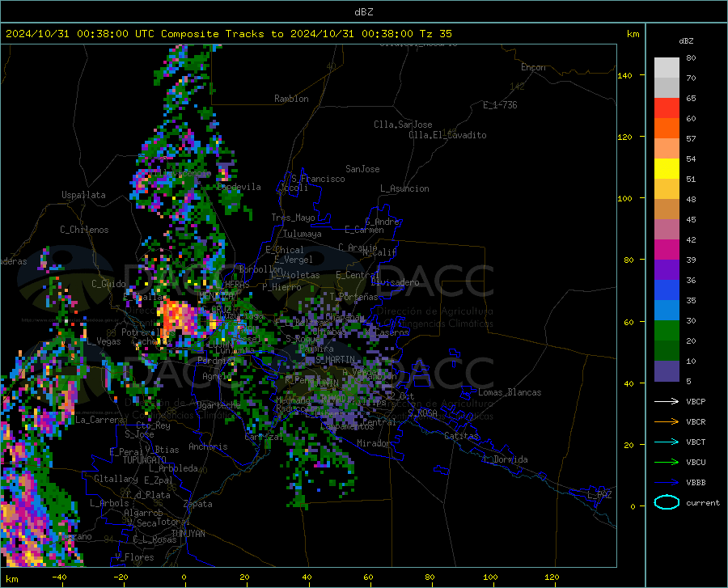The image size is (728, 588).
Task: Click the green VBCU arrow legend icon
Action: 667,463
